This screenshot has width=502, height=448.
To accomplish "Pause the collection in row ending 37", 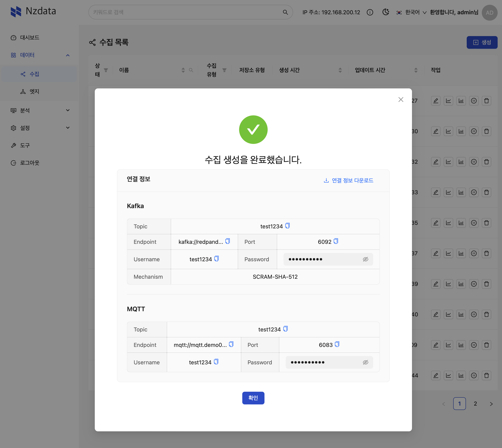I will [x=474, y=253].
